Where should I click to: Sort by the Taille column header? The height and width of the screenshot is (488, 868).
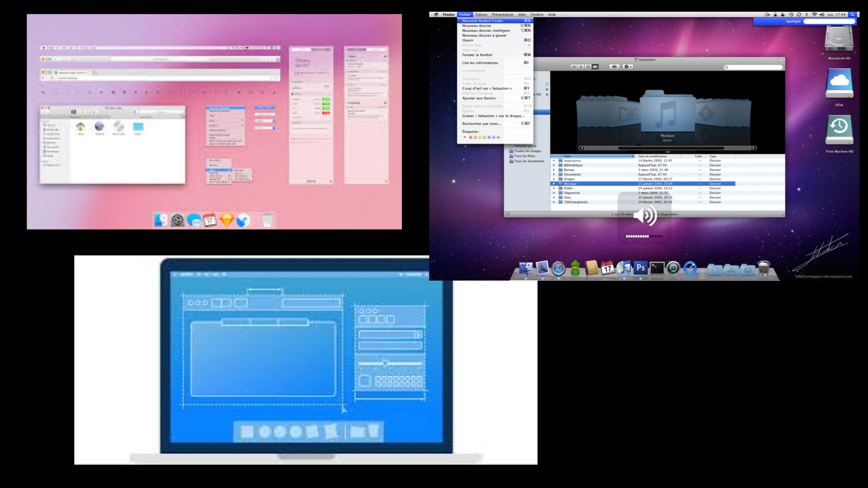click(x=694, y=156)
